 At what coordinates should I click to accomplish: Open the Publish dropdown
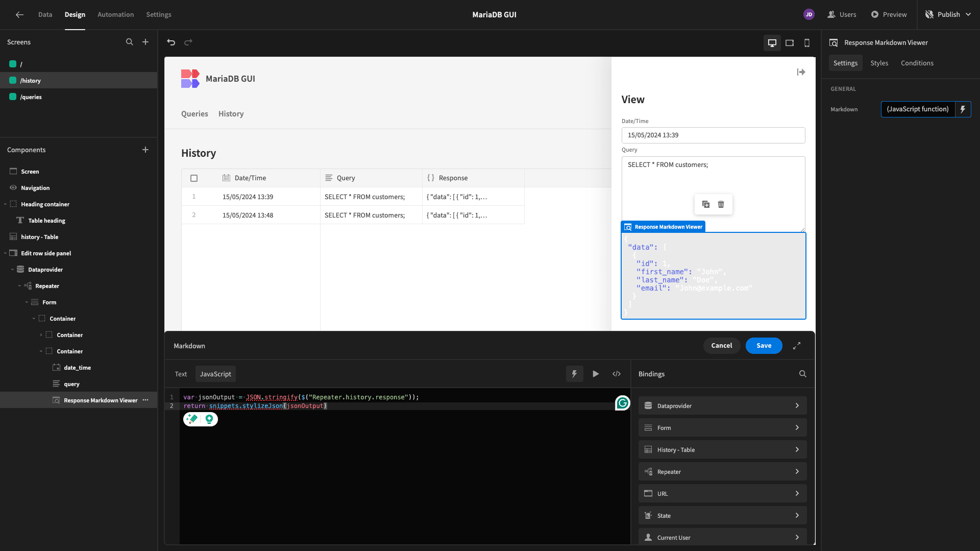tap(948, 15)
